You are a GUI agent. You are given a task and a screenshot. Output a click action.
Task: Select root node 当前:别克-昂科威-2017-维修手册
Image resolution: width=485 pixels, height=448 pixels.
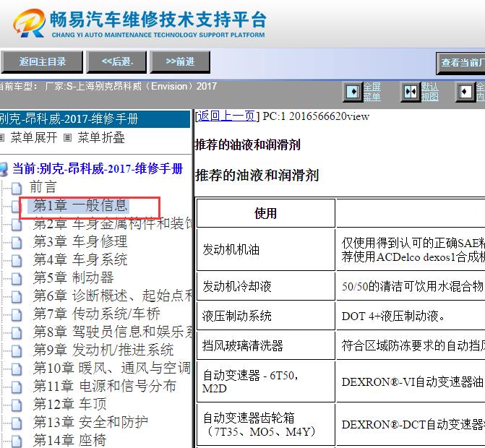point(98,169)
